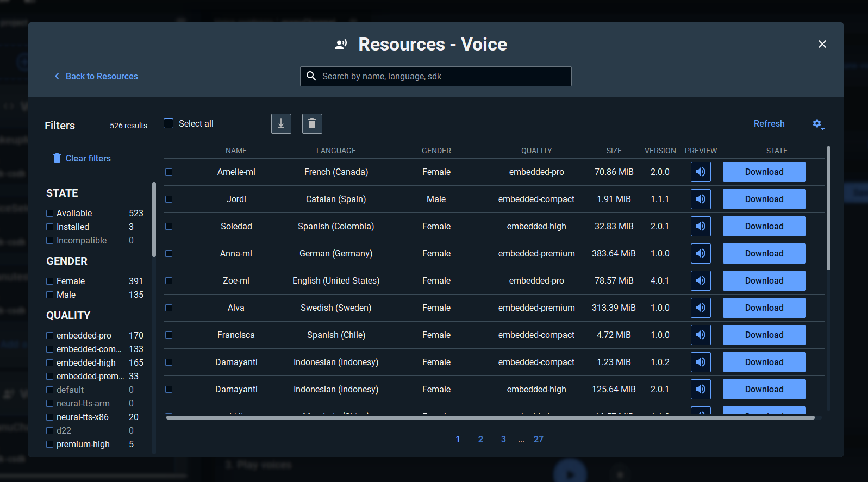
Task: Enable the Select all checkbox
Action: [169, 124]
